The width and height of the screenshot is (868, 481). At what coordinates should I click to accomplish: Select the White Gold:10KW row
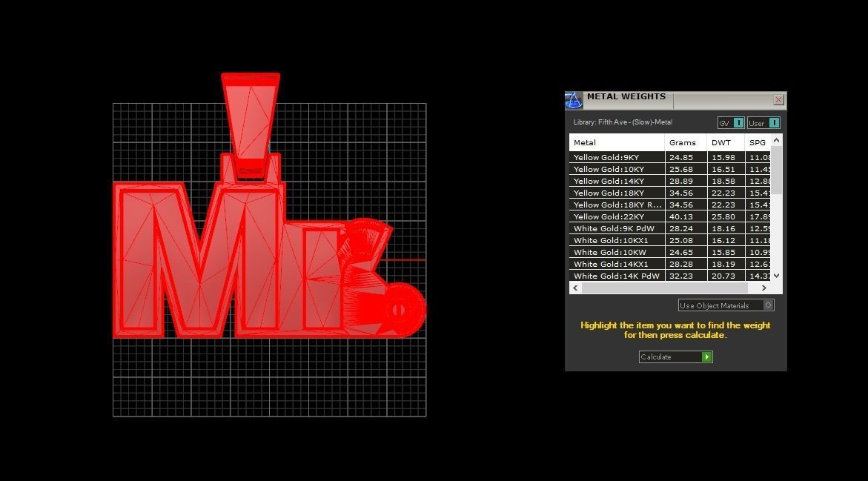click(670, 253)
